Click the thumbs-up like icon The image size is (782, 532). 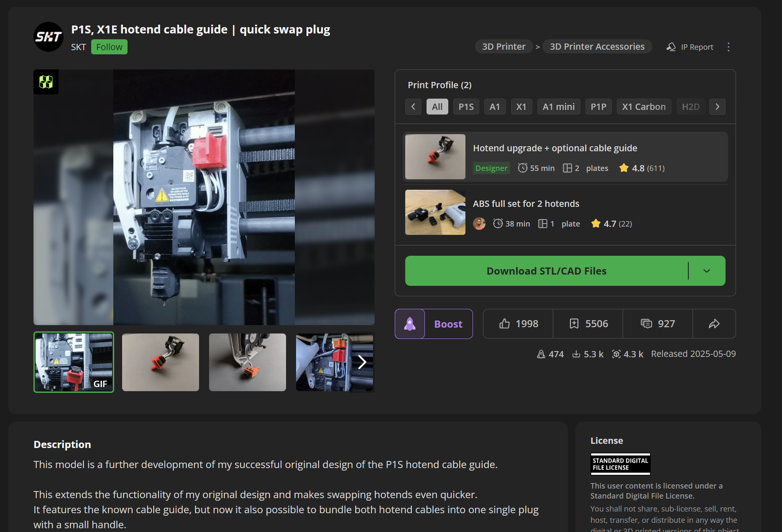[x=504, y=323]
